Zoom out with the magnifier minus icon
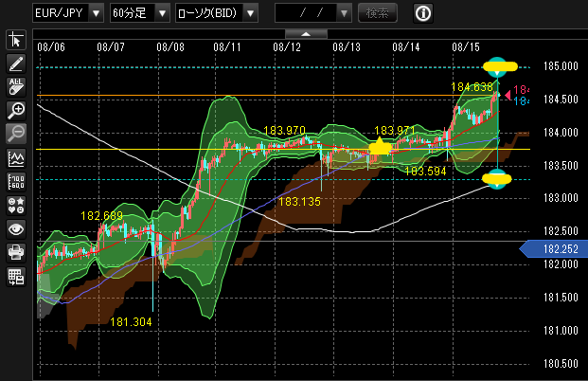The image size is (588, 381). (16, 134)
